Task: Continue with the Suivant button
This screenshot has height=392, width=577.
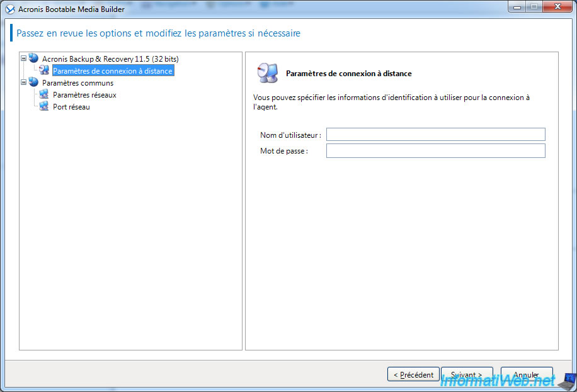Action: coord(467,374)
